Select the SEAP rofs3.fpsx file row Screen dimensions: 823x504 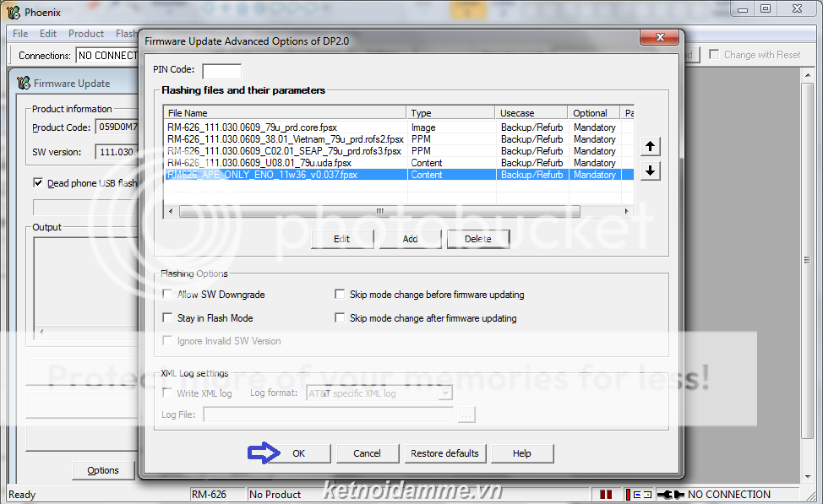399,151
